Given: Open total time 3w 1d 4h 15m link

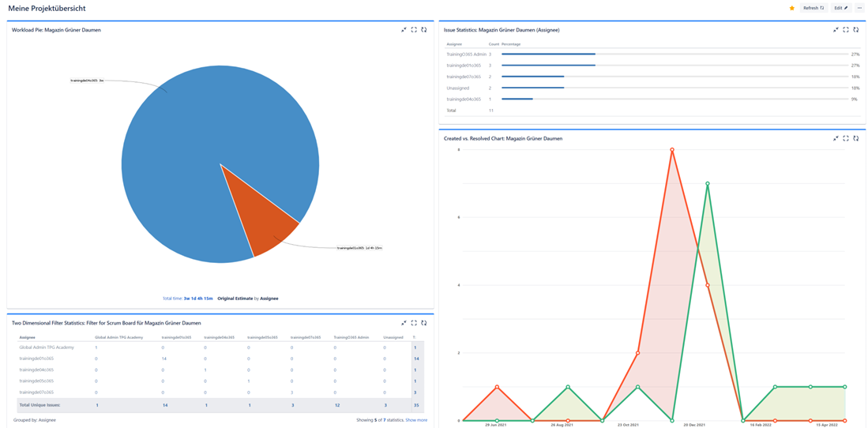Looking at the screenshot, I should point(198,298).
